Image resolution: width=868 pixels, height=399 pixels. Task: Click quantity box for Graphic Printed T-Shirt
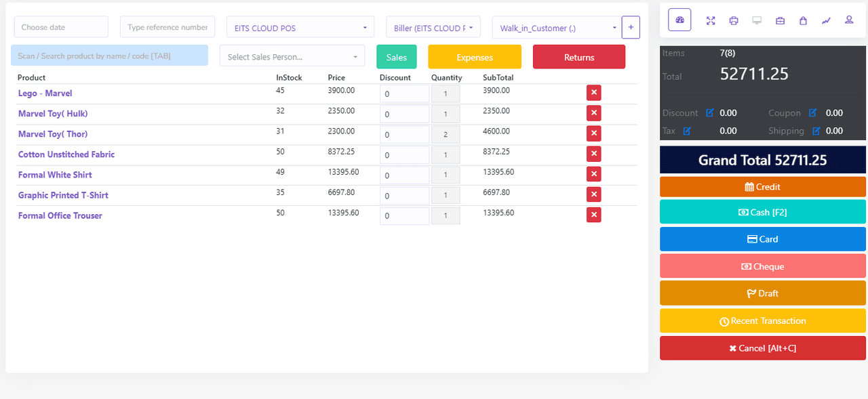click(446, 195)
